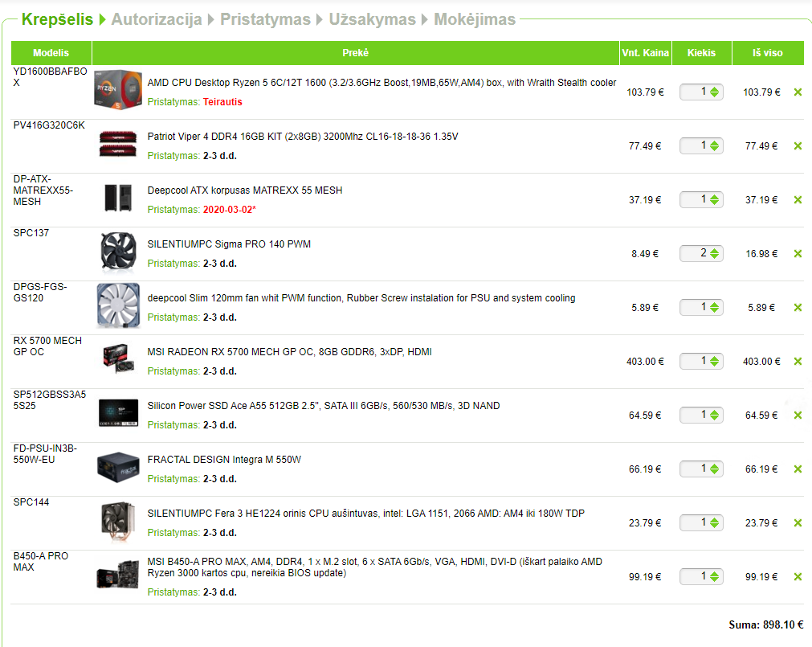Open FRACTAL DESIGN Integra M 550W link
Viewport: 812px width, 647px height.
[224, 460]
